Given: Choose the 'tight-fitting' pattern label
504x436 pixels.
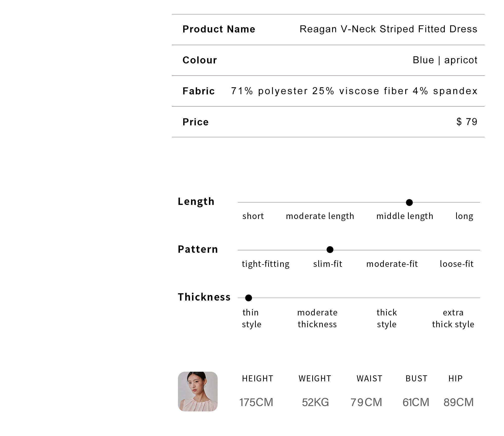Looking at the screenshot, I should (x=266, y=264).
